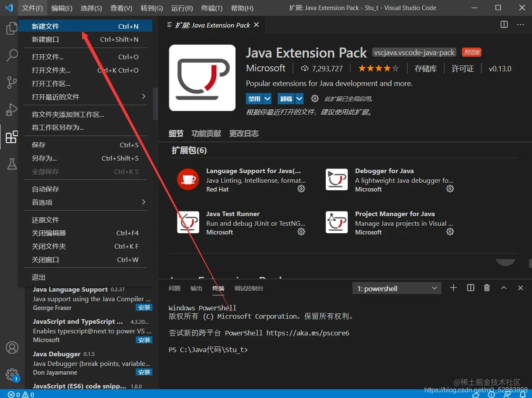532x398 pixels.
Task: Close the terminal panel
Action: [x=520, y=288]
